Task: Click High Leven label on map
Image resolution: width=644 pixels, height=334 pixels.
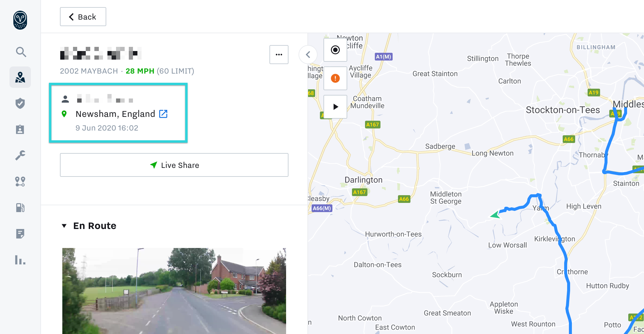Action: (584, 206)
